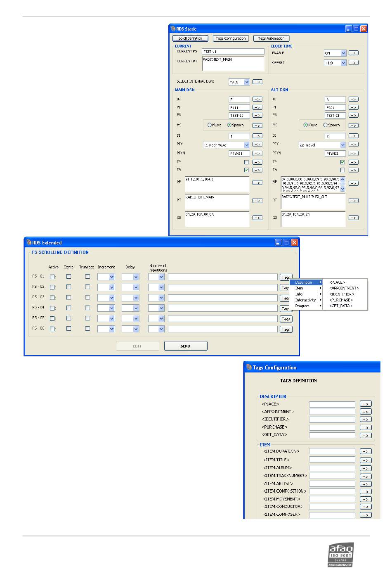Toggle MAIN DSN TP checkbox

click(246, 162)
